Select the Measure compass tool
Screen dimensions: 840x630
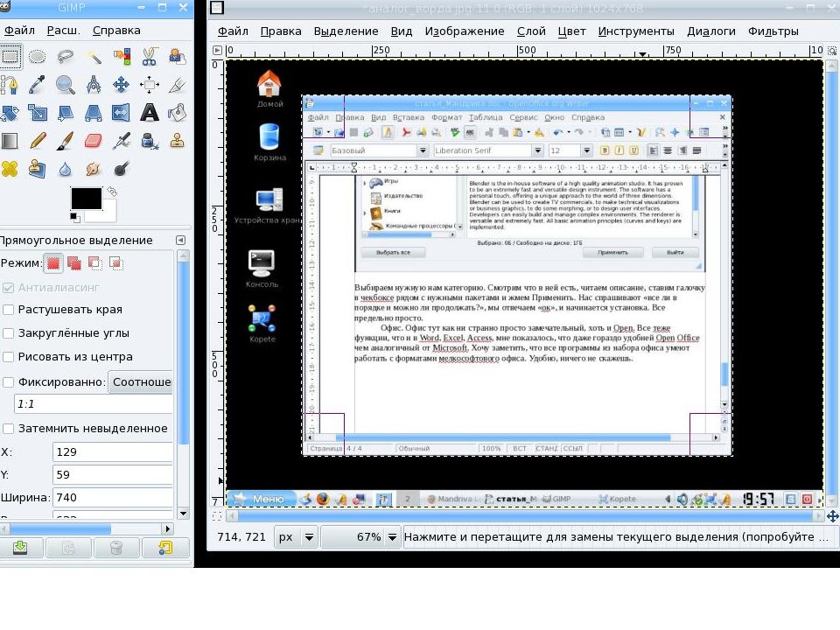click(x=94, y=85)
